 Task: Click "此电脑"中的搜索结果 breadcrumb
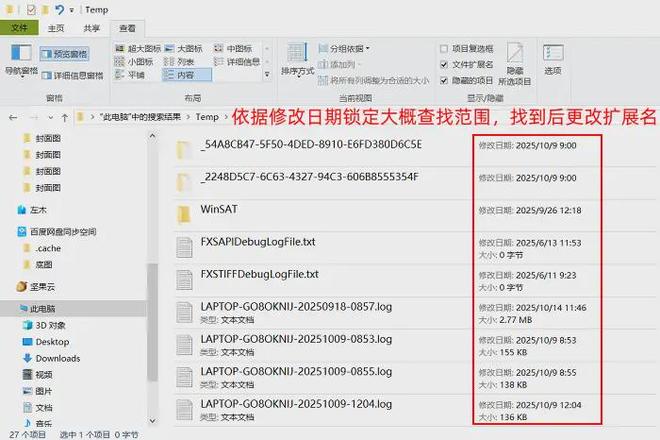pyautogui.click(x=140, y=117)
